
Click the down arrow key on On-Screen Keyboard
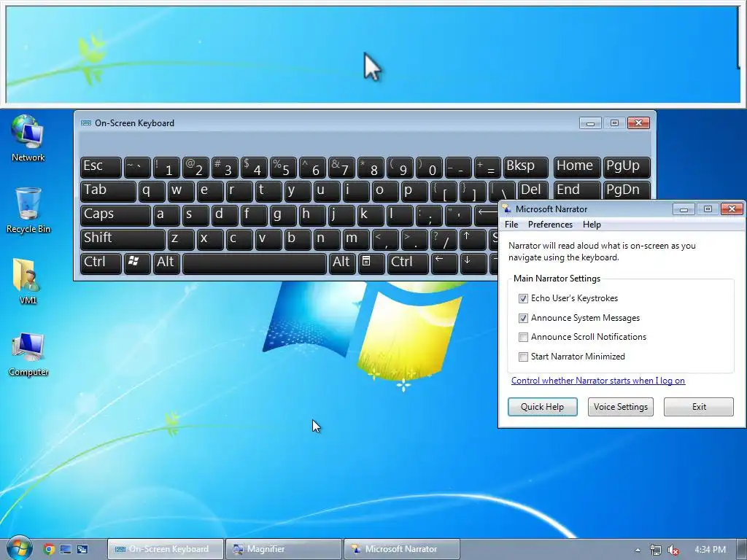(x=472, y=262)
